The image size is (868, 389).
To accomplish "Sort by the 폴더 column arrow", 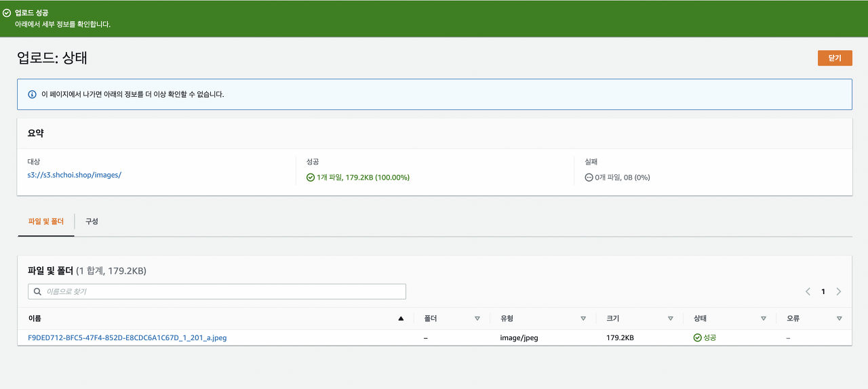I will (477, 319).
